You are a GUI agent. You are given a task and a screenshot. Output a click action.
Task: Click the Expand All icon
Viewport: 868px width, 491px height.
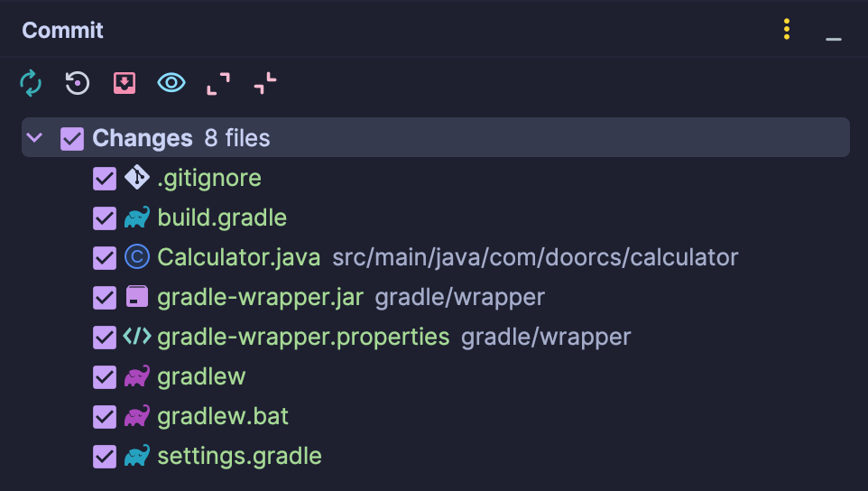pyautogui.click(x=218, y=84)
